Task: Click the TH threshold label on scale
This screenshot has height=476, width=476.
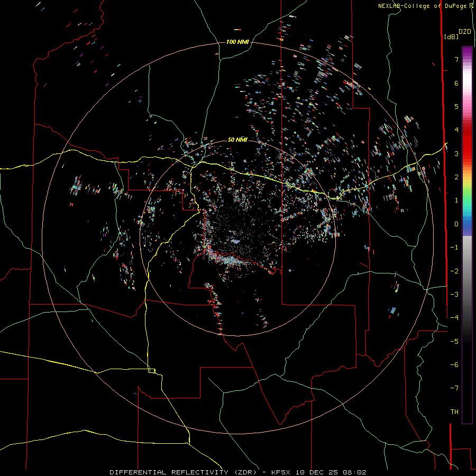Action: tap(454, 412)
